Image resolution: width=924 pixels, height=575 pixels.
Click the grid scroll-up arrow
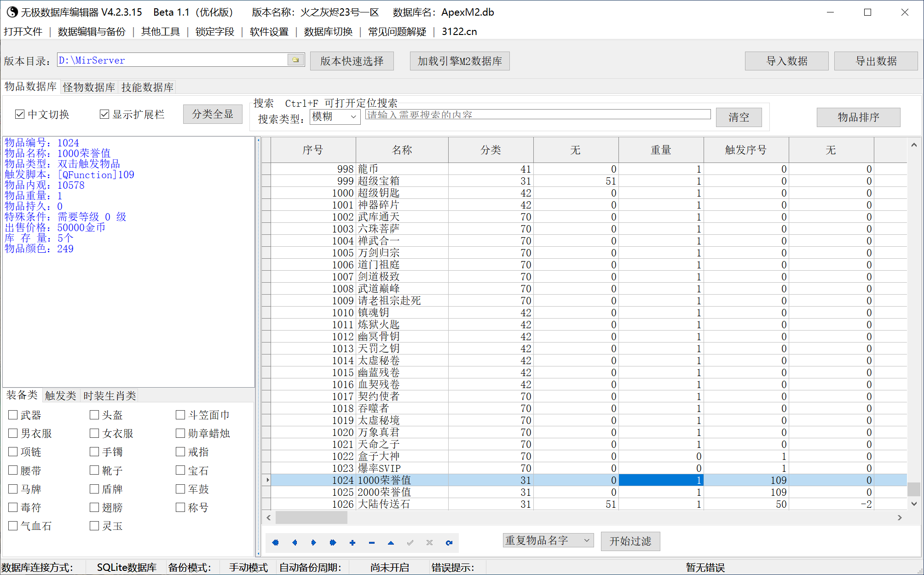[x=914, y=145]
